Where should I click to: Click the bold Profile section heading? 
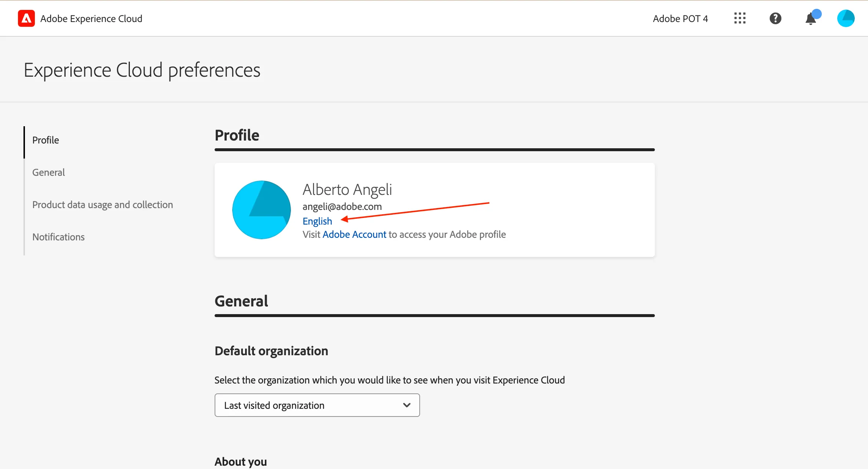pyautogui.click(x=237, y=135)
